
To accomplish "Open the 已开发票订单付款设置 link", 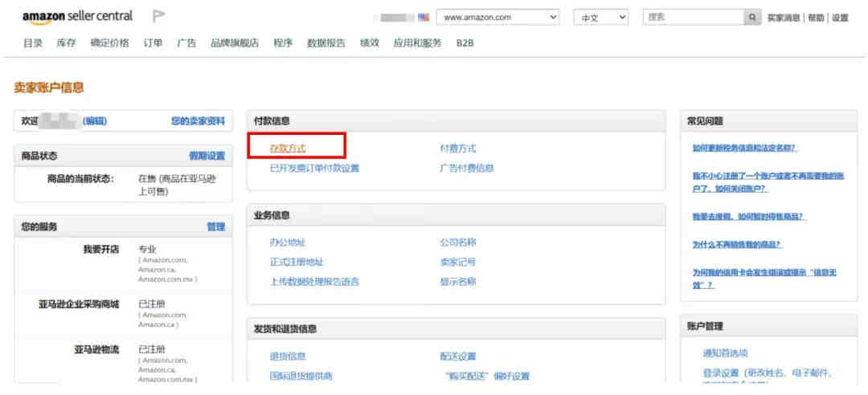I will (314, 168).
